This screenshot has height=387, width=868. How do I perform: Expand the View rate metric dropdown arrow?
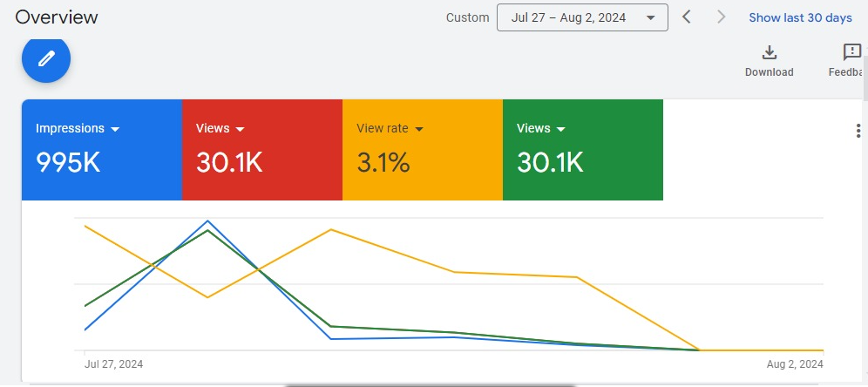coord(419,129)
